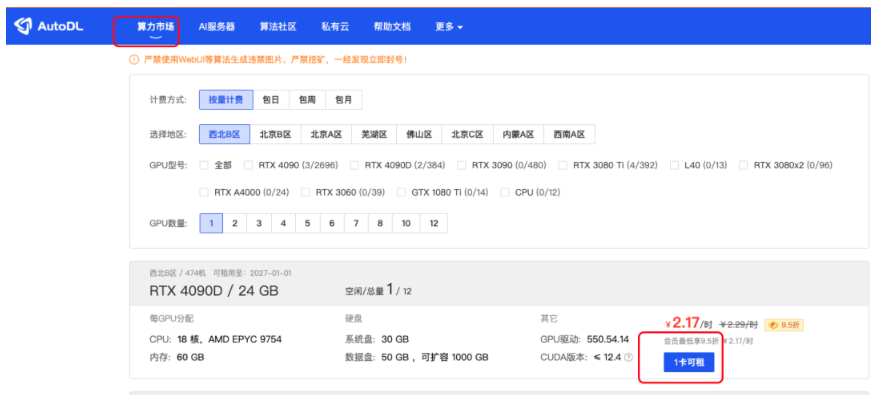Set GPU数量 to 3
Screen dimensions: 879x395
coord(259,223)
